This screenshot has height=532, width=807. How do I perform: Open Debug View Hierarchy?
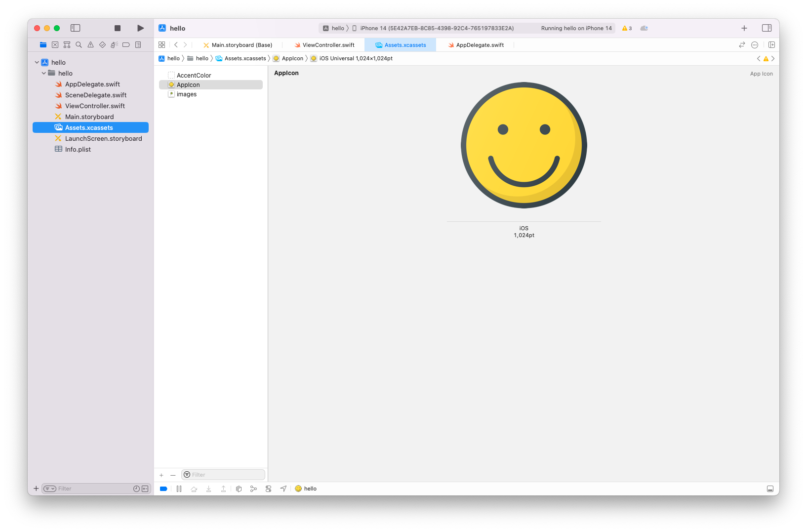239,489
